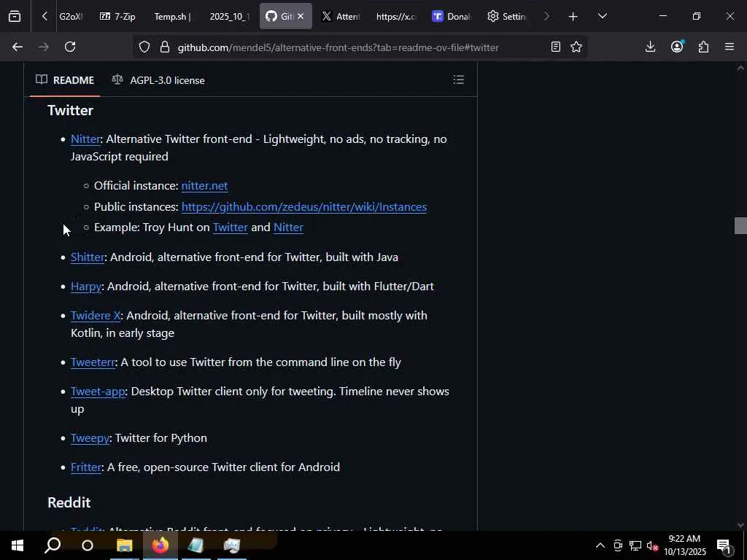
Task: Switch to the 2025_10_ tab
Action: [x=229, y=17]
